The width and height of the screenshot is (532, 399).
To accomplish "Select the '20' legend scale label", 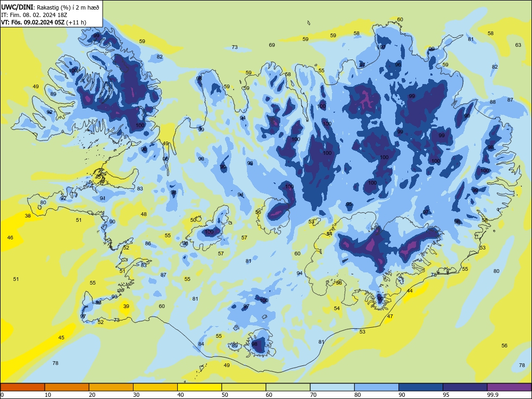I will pos(92,395).
